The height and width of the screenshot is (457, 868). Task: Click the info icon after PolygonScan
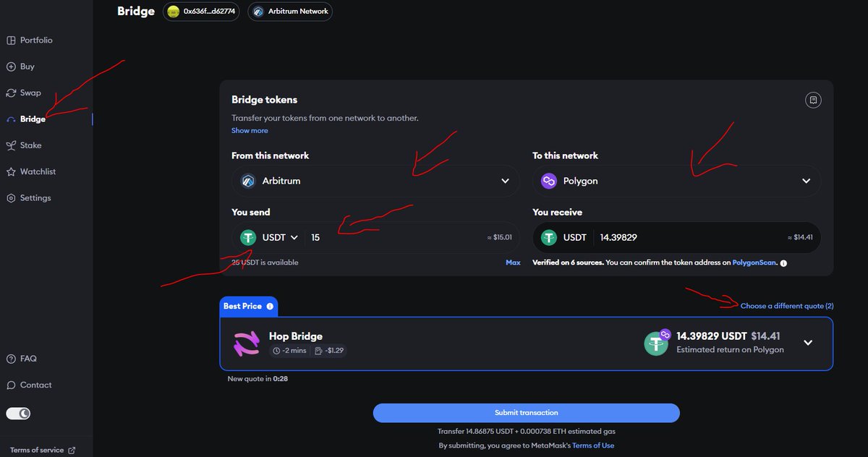tap(783, 263)
